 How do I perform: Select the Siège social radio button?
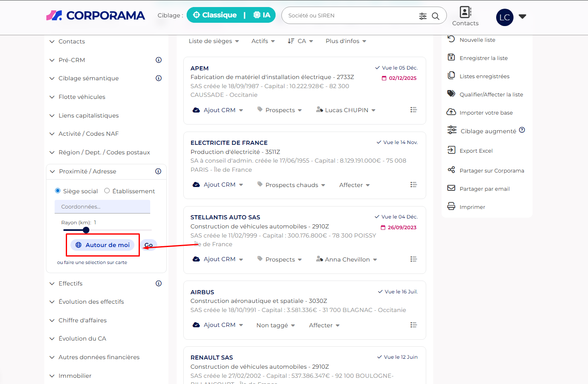(x=58, y=191)
